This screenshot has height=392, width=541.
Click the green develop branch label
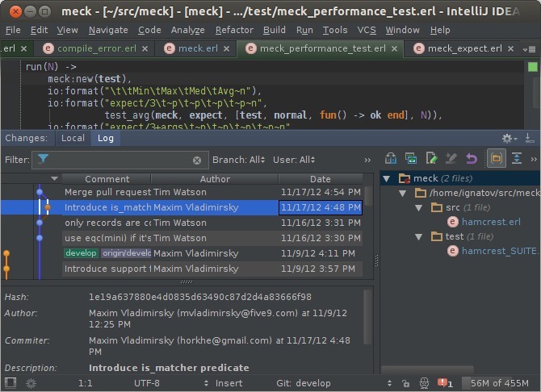[81, 253]
